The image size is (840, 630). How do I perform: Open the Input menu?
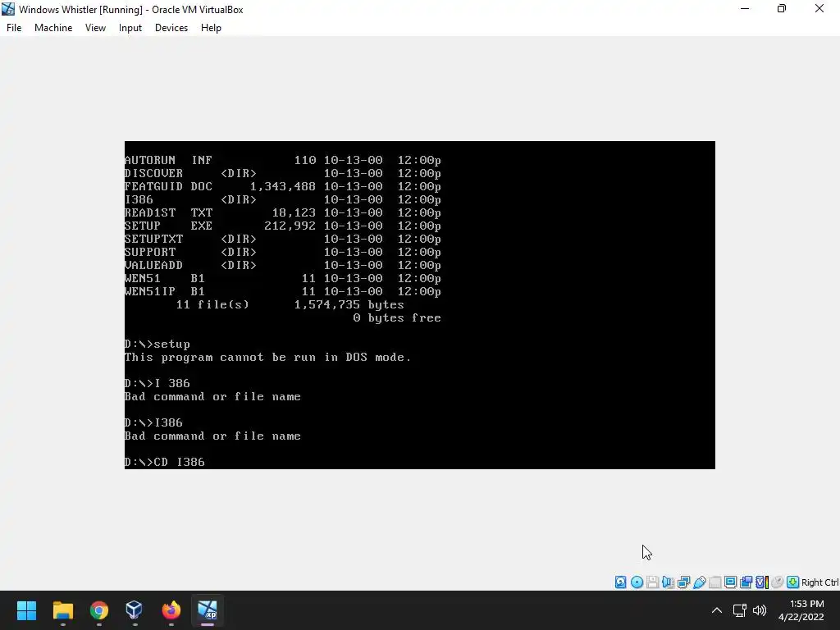click(x=130, y=28)
